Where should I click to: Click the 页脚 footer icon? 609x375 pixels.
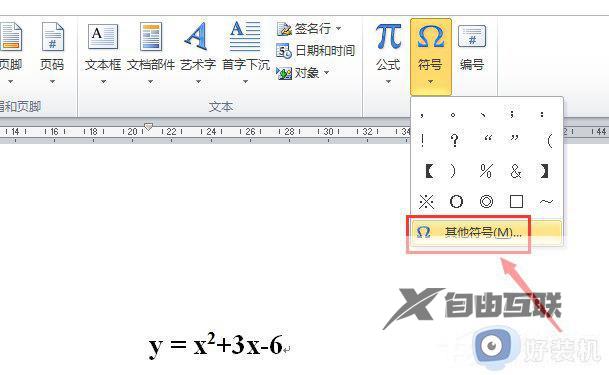coord(11,37)
